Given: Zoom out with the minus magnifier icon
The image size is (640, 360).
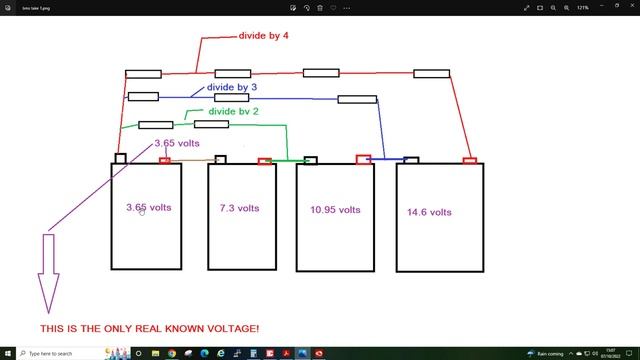Looking at the screenshot, I should click(x=553, y=8).
